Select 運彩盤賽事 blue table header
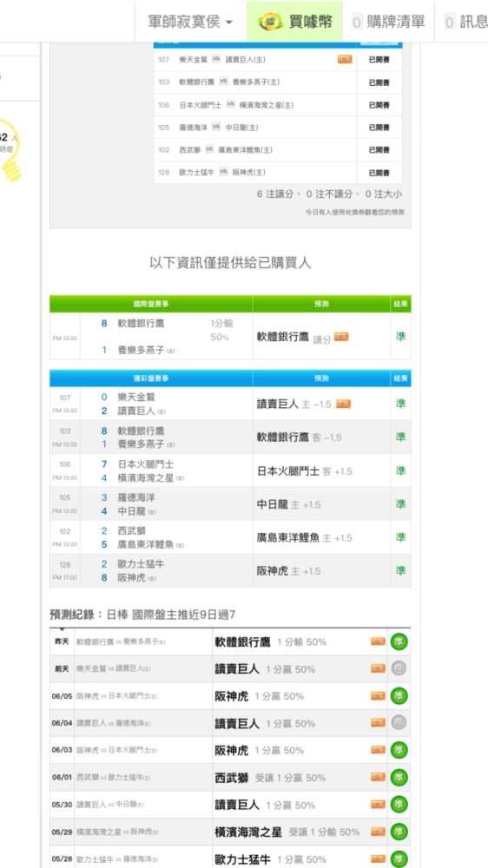488x868 pixels. (151, 378)
